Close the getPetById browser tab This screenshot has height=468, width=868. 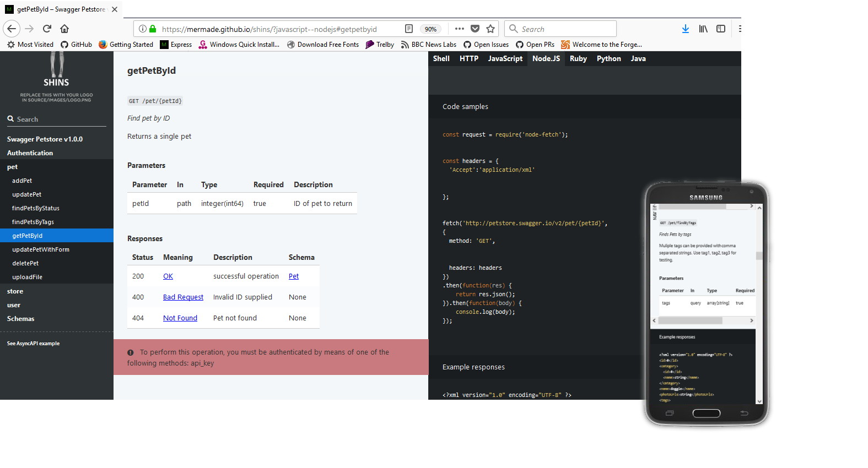coord(115,9)
